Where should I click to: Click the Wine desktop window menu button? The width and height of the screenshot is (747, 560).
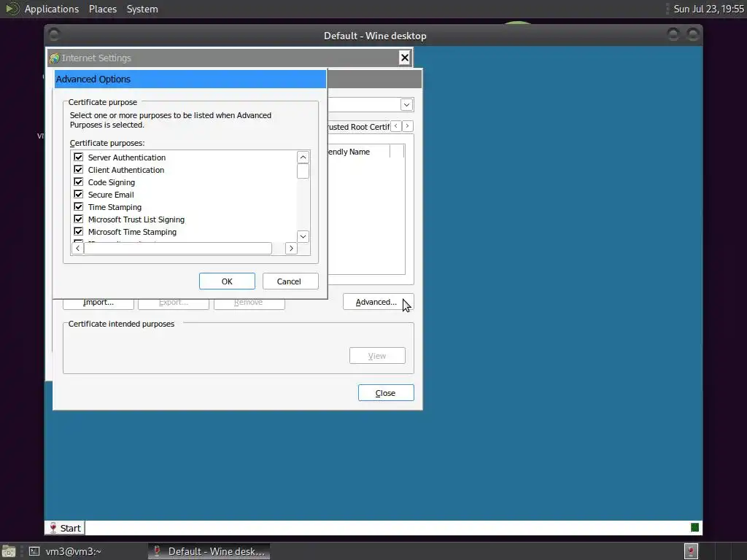tap(54, 35)
